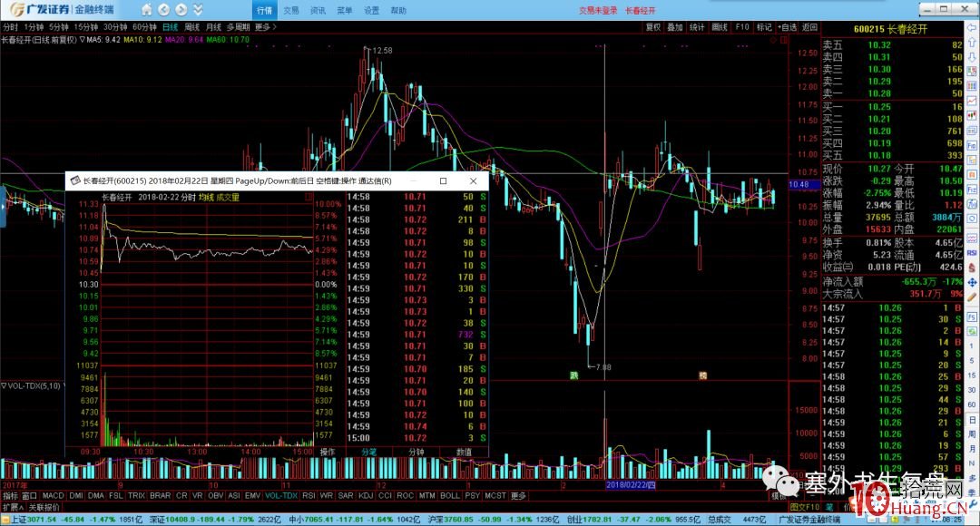The height and width of the screenshot is (526, 980).
Task: Click the 返回 return button
Action: point(809,27)
